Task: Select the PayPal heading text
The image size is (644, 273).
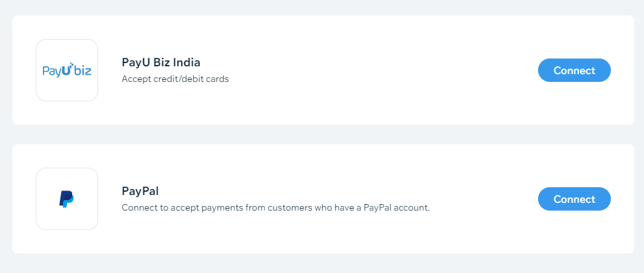Action: 140,192
